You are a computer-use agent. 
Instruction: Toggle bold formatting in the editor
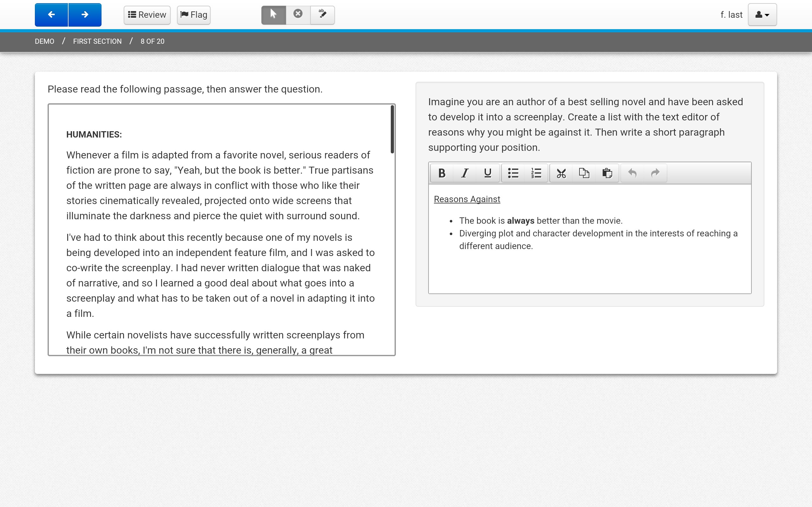pyautogui.click(x=442, y=173)
